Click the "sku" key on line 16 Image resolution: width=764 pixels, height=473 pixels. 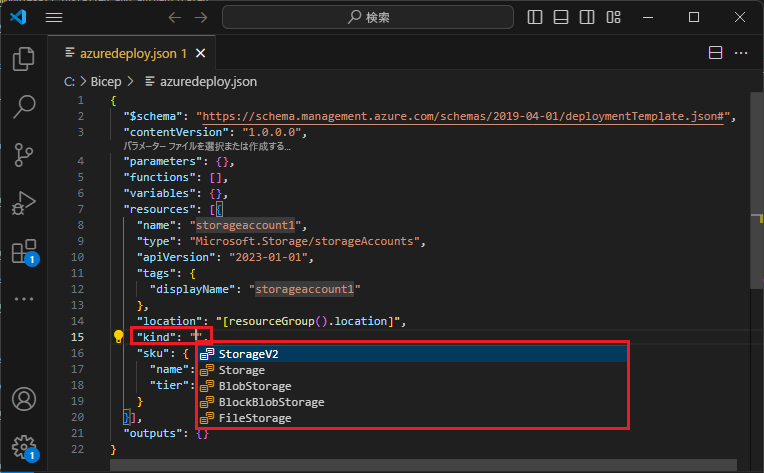pos(153,353)
